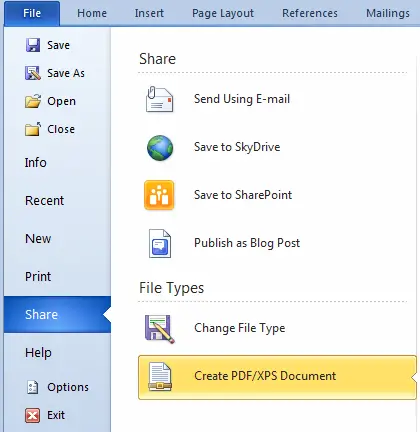The image size is (420, 432).
Task: Open the References ribbon tab
Action: coord(310,13)
